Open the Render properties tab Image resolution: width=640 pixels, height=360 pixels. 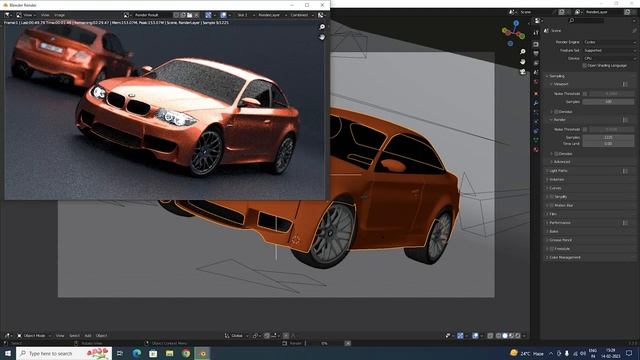tap(536, 44)
